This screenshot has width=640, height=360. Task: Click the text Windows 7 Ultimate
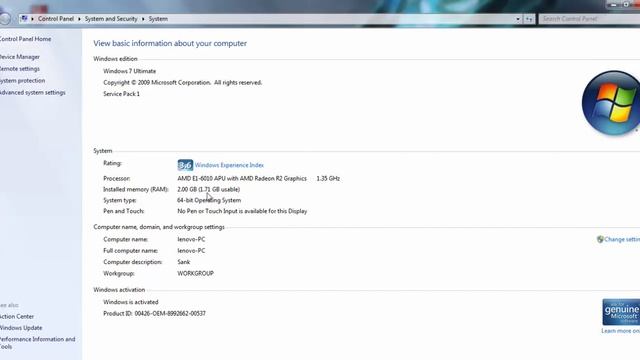[x=129, y=71]
